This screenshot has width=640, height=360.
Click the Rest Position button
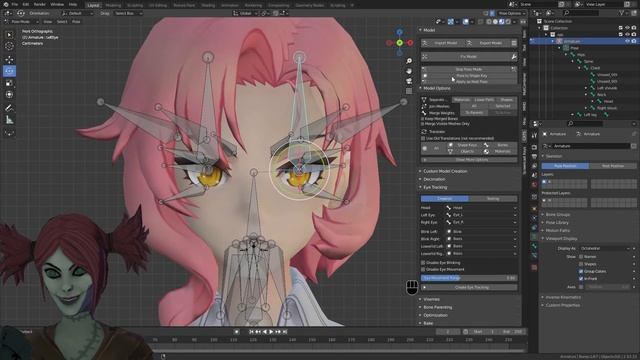(613, 166)
